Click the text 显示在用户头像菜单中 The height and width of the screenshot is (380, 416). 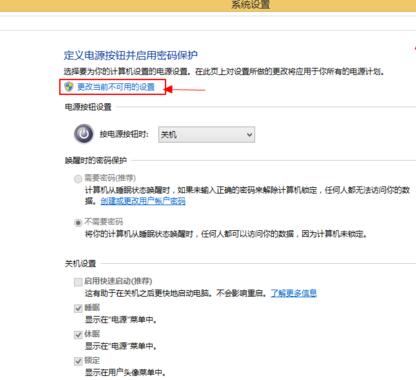pyautogui.click(x=125, y=372)
